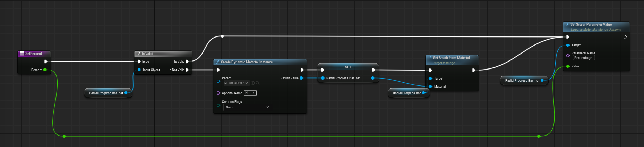
Task: Click the SET node exec output pin
Action: click(373, 70)
